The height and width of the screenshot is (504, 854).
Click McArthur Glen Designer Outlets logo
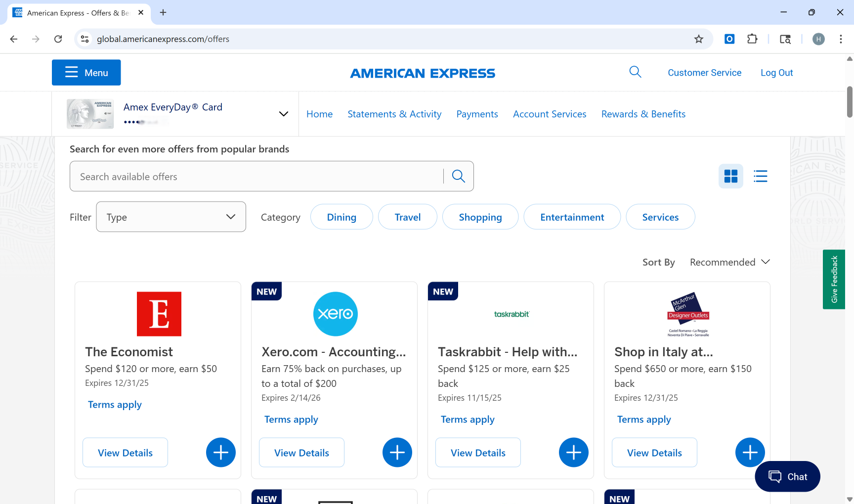[x=688, y=314]
